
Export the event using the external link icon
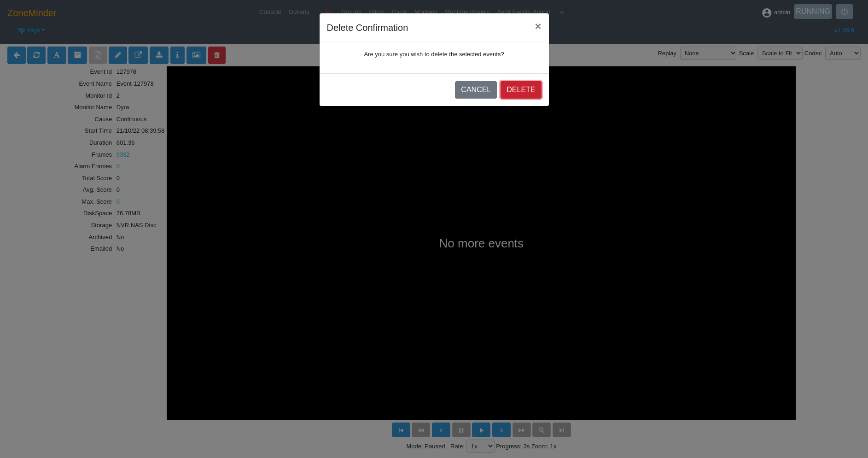pos(138,55)
